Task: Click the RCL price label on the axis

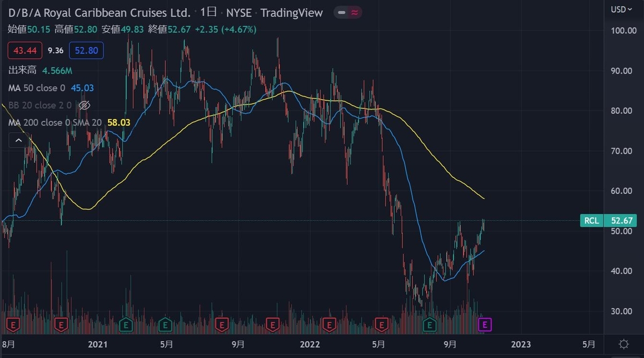Action: pos(591,220)
